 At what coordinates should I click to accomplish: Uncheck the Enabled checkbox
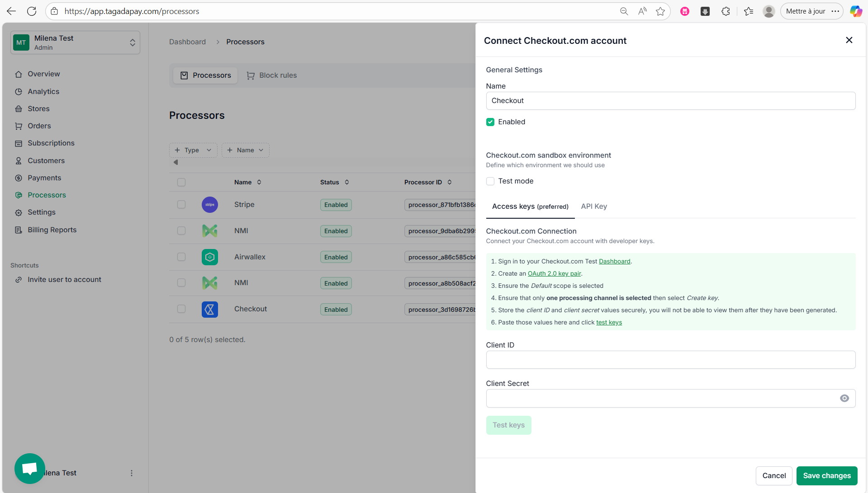[490, 122]
